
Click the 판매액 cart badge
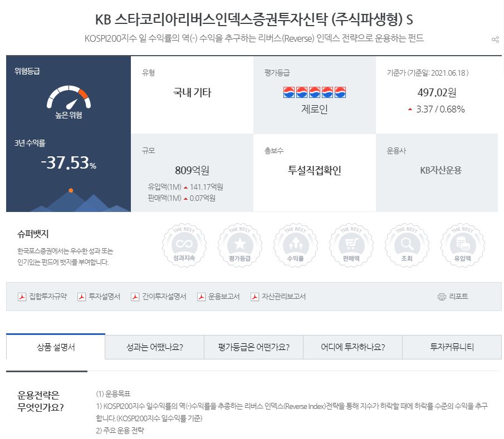click(x=351, y=245)
